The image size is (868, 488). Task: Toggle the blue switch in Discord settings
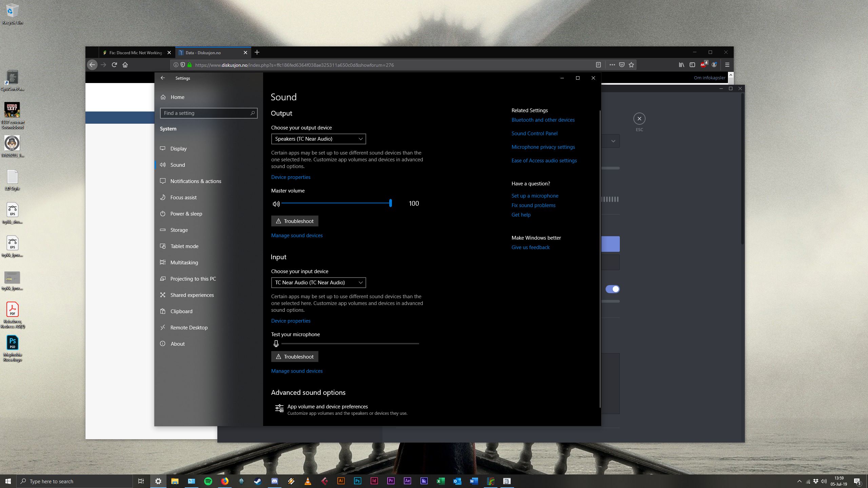point(612,289)
